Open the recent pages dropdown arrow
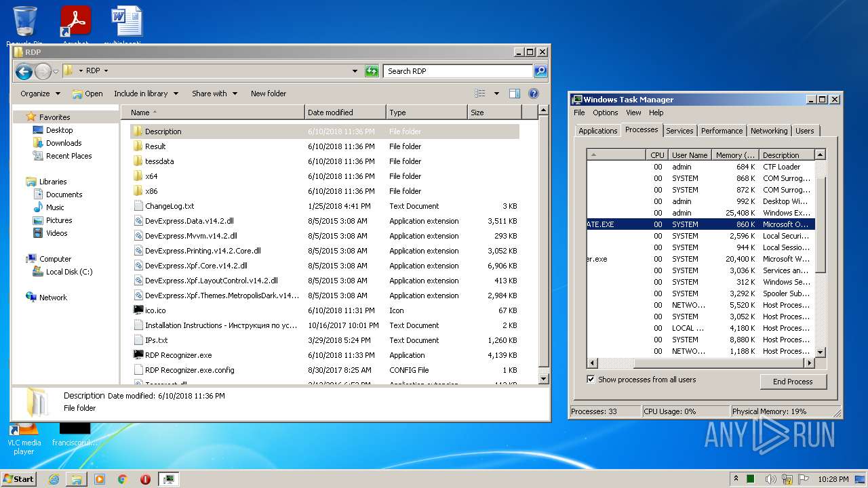The image size is (868, 488). [x=56, y=71]
